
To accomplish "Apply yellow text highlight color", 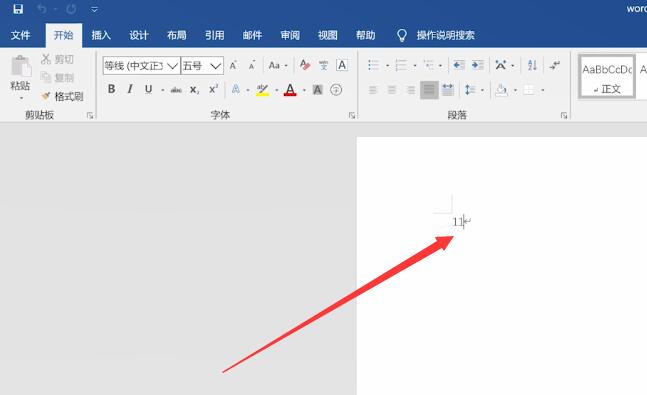I will coord(262,90).
